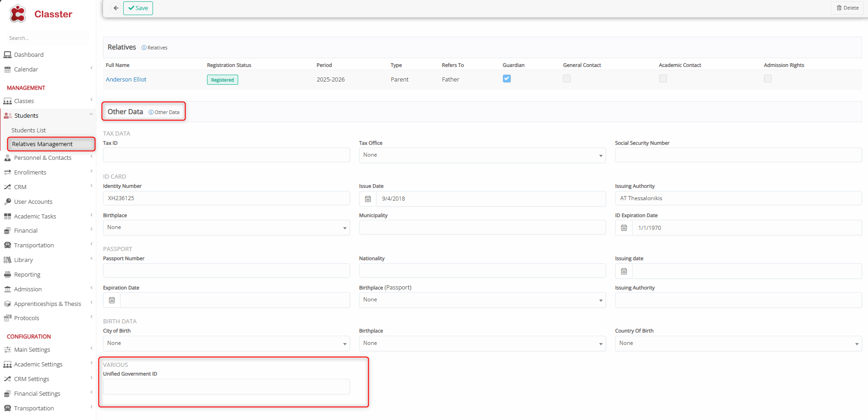Tick the Admission Rights checkbox

pyautogui.click(x=768, y=78)
